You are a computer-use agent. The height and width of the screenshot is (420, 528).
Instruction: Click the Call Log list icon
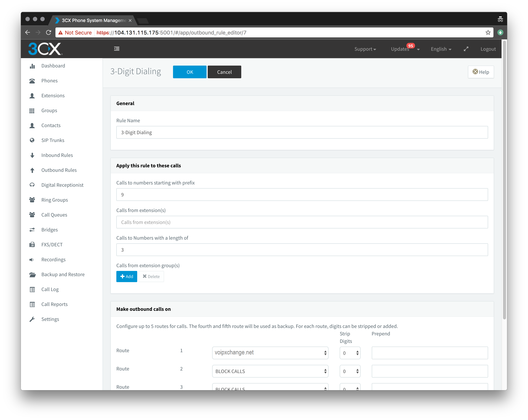pos(32,290)
